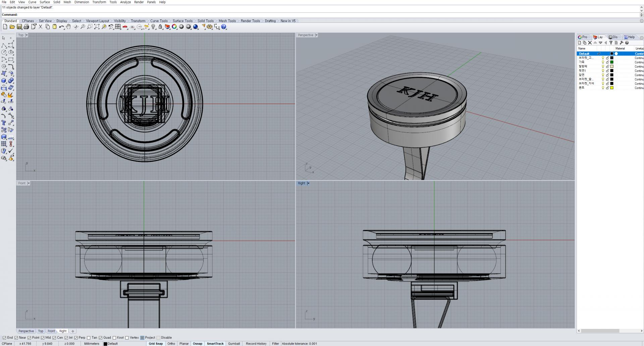Click the Zoom Extents icon
The height and width of the screenshot is (346, 644).
click(x=97, y=27)
